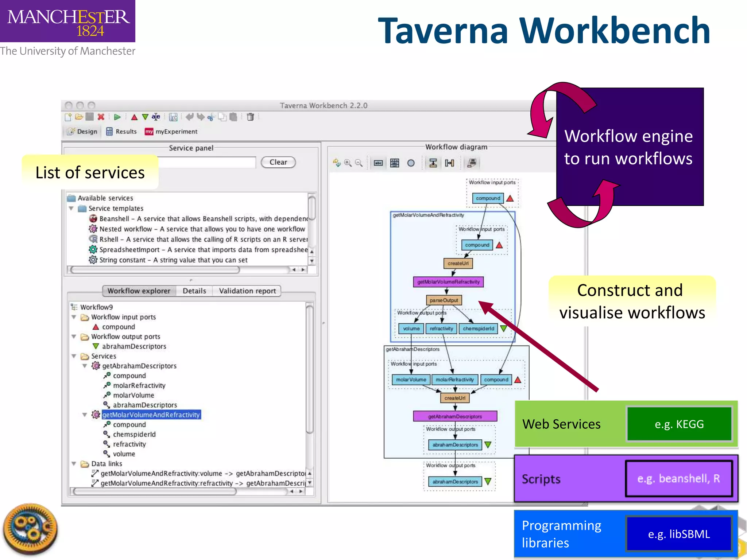This screenshot has width=747, height=560.
Task: Click the open workflow folder icon
Action: click(79, 117)
